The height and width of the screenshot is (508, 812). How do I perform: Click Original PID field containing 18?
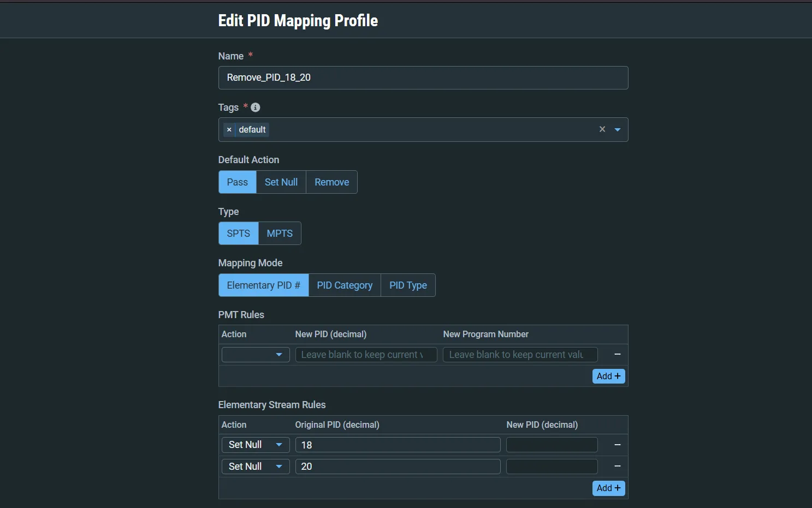click(398, 445)
